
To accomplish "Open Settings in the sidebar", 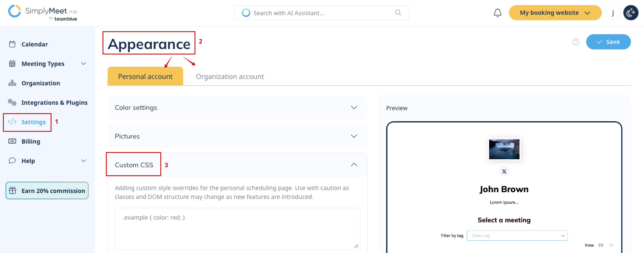I will tap(33, 122).
